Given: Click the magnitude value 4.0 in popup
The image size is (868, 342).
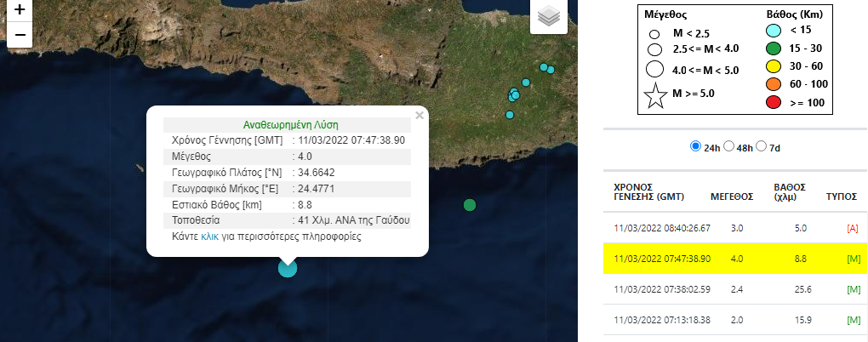Looking at the screenshot, I should pos(305,157).
